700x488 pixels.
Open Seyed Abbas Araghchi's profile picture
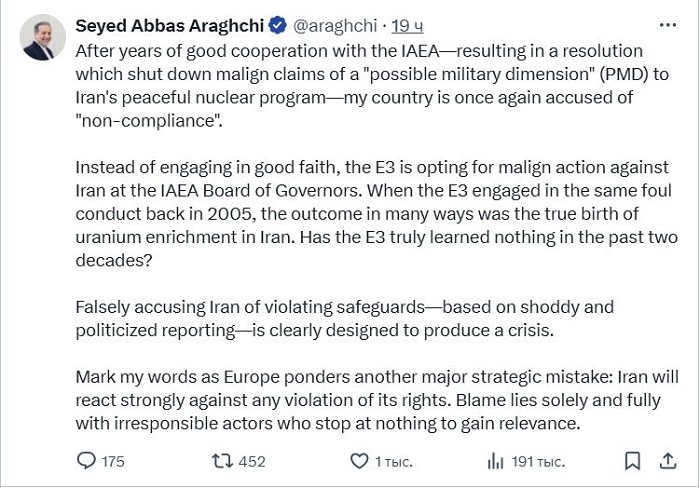pyautogui.click(x=43, y=37)
